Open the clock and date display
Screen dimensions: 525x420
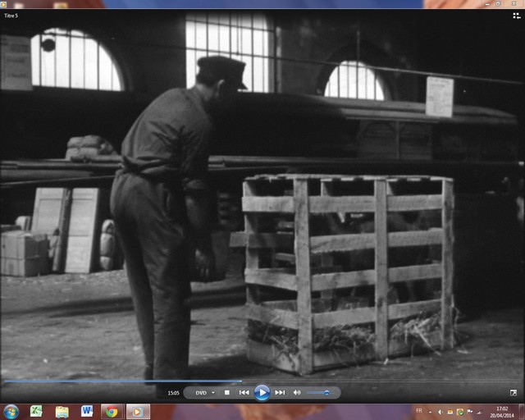pyautogui.click(x=501, y=411)
